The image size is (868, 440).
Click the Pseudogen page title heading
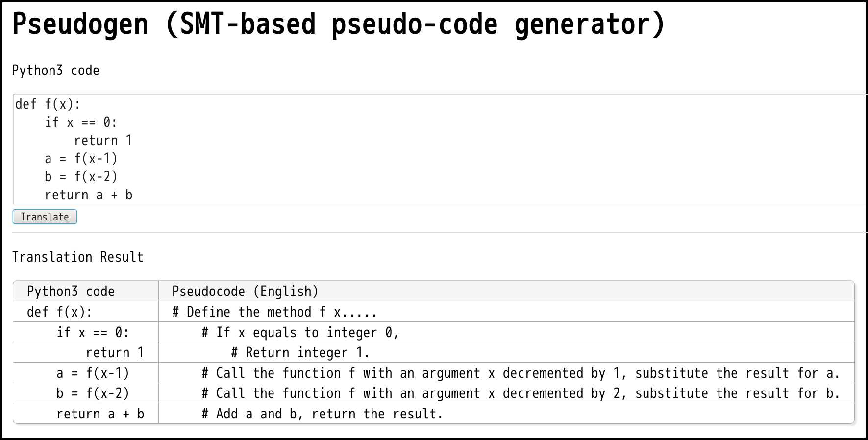[338, 24]
